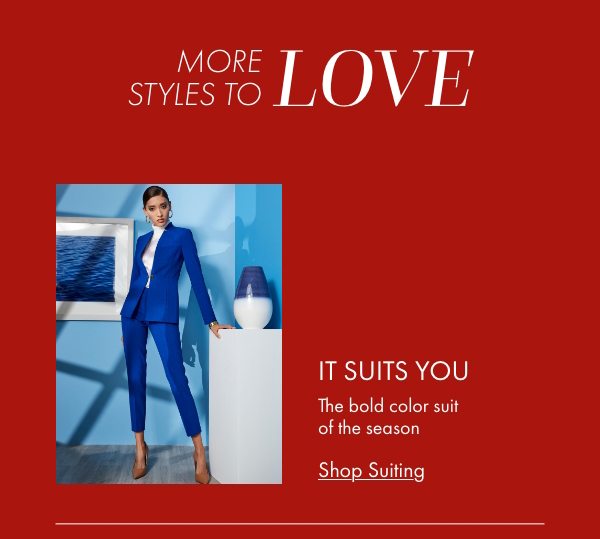Click the IT SUITS YOU heading
Screen dimensions: 600x539
point(393,371)
